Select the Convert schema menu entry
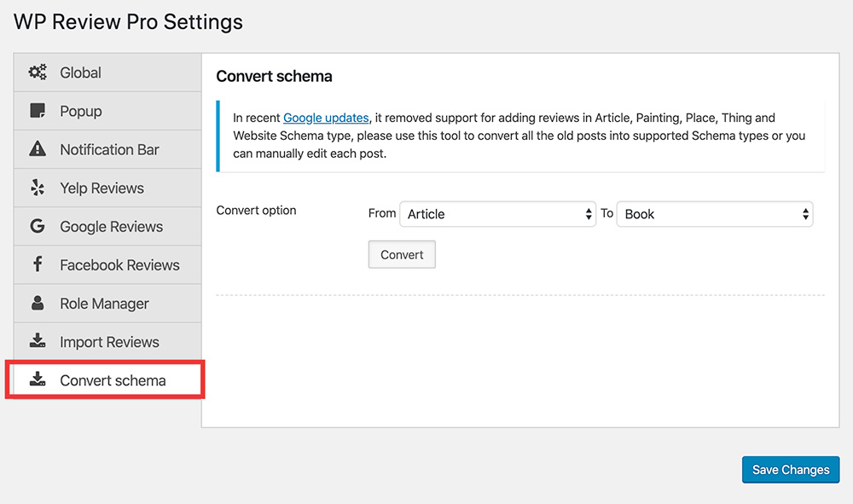Image resolution: width=853 pixels, height=504 pixels. click(x=113, y=379)
